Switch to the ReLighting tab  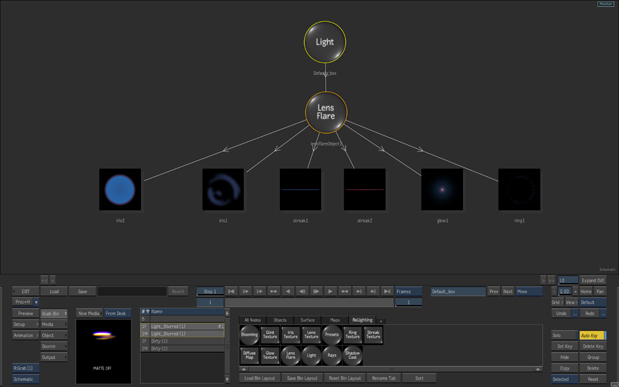362,320
